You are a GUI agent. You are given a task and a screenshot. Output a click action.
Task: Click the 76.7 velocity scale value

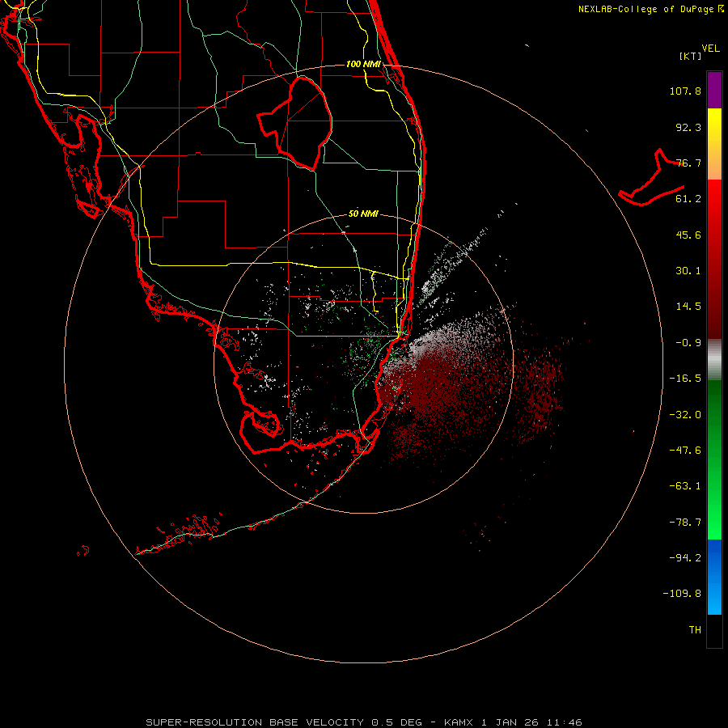click(688, 163)
